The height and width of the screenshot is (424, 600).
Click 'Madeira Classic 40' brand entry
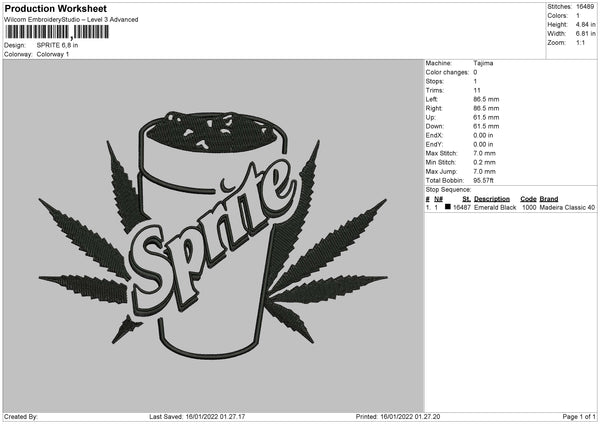click(567, 207)
